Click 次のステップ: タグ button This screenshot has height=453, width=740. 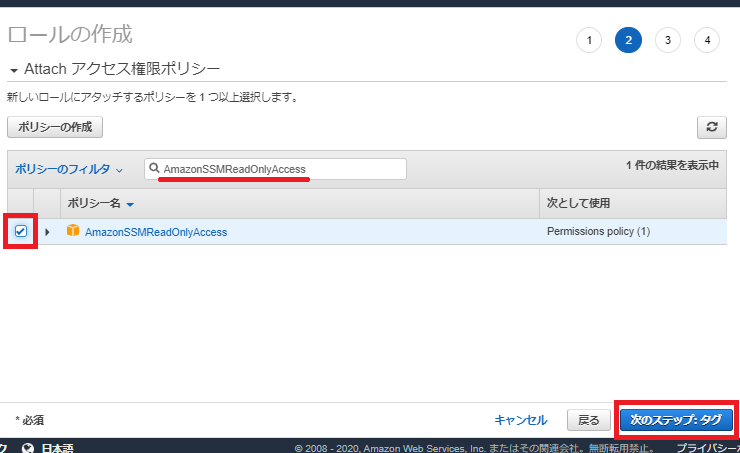(x=676, y=419)
